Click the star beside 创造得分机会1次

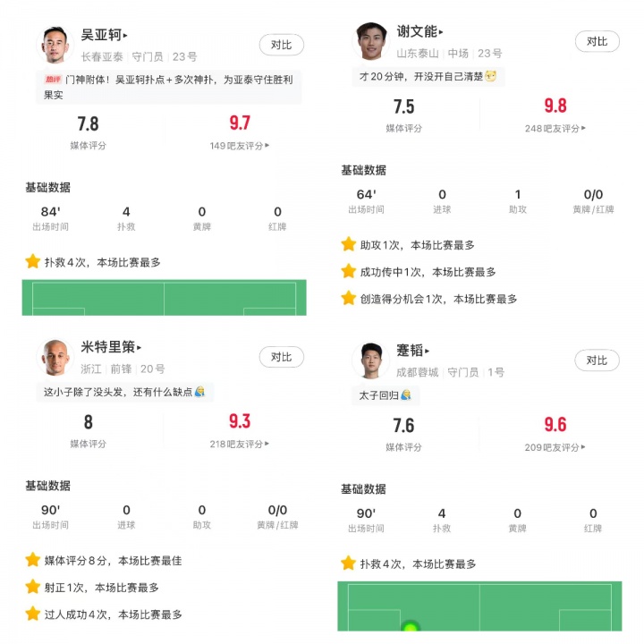(348, 299)
